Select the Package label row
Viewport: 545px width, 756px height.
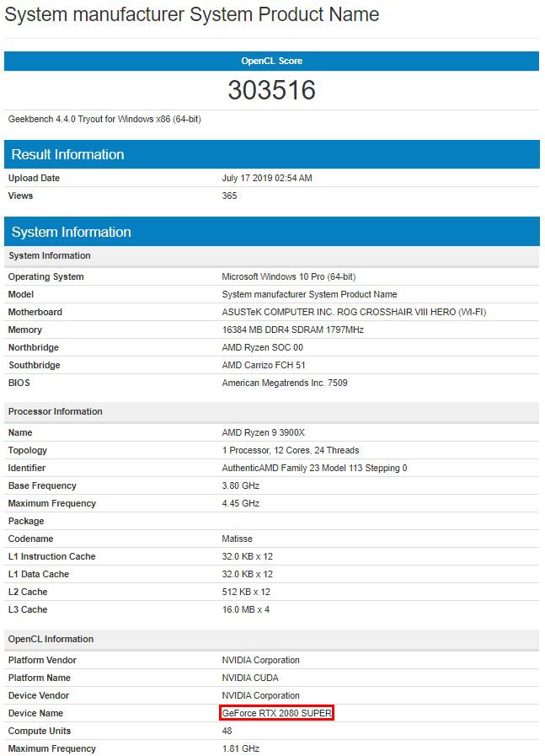tap(272, 521)
